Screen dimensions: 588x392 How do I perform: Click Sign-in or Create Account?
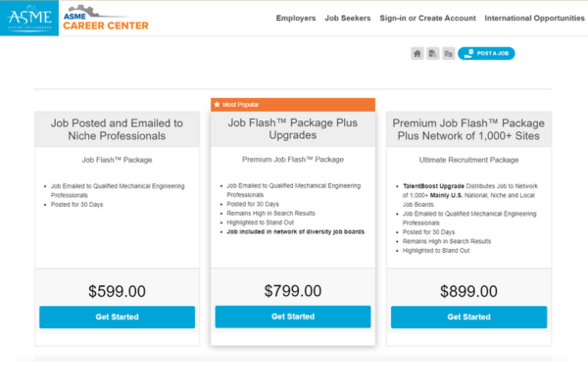[427, 18]
